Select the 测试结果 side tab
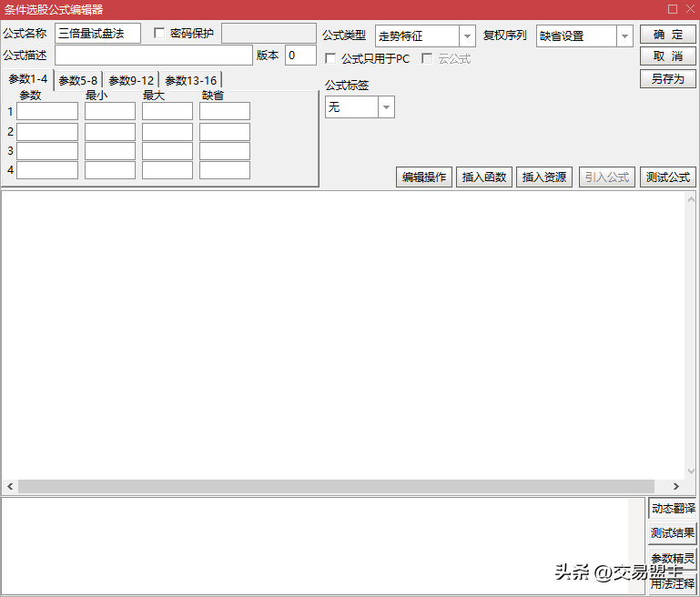700x597 pixels. (673, 532)
